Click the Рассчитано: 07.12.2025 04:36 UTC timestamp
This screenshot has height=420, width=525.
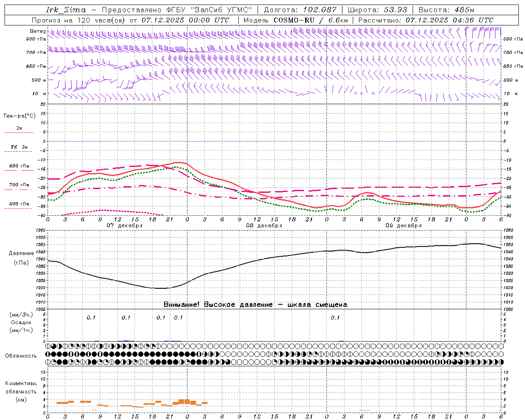(x=426, y=20)
